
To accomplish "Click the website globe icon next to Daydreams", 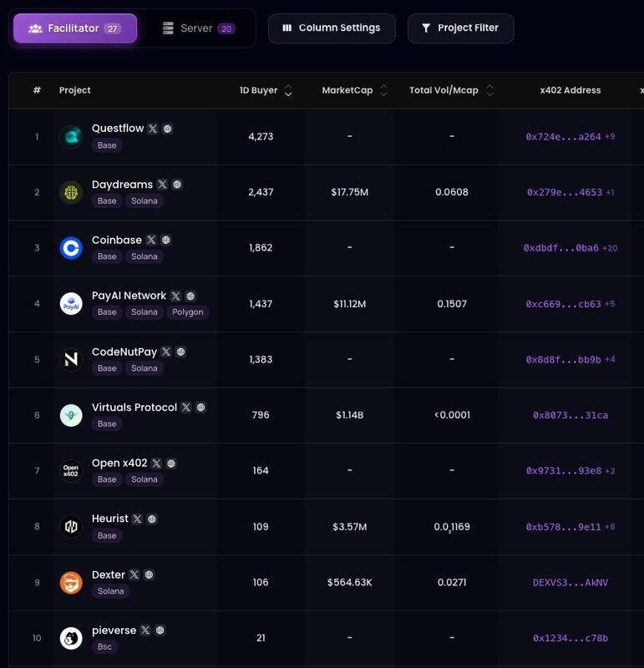I will tap(177, 185).
